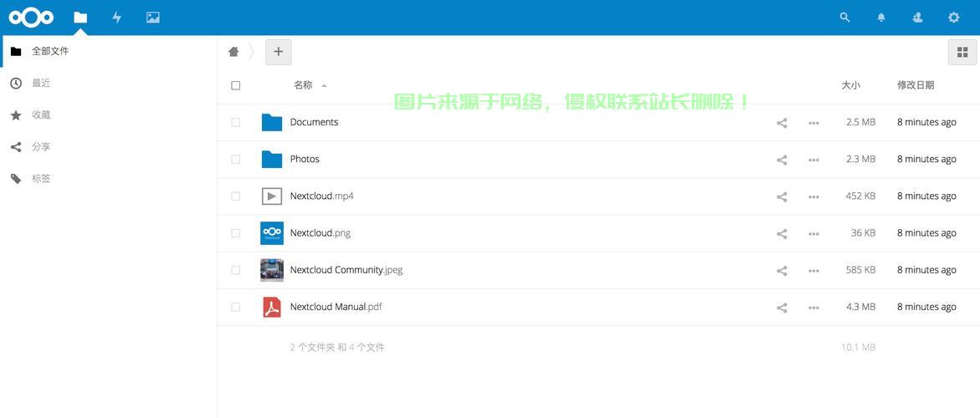Go to home folder breadcrumb icon
Screen dimensions: 980x418
(233, 52)
